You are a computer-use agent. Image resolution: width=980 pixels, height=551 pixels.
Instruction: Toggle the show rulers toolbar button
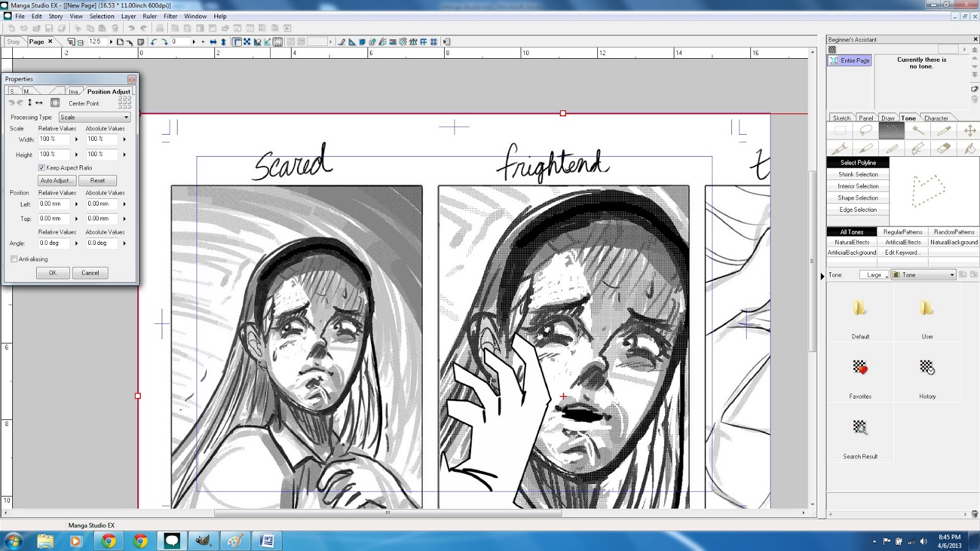(x=236, y=42)
